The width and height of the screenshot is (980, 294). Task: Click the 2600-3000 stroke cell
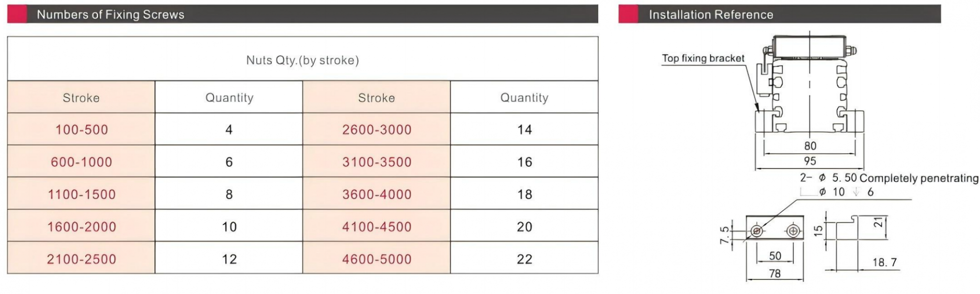click(x=376, y=130)
